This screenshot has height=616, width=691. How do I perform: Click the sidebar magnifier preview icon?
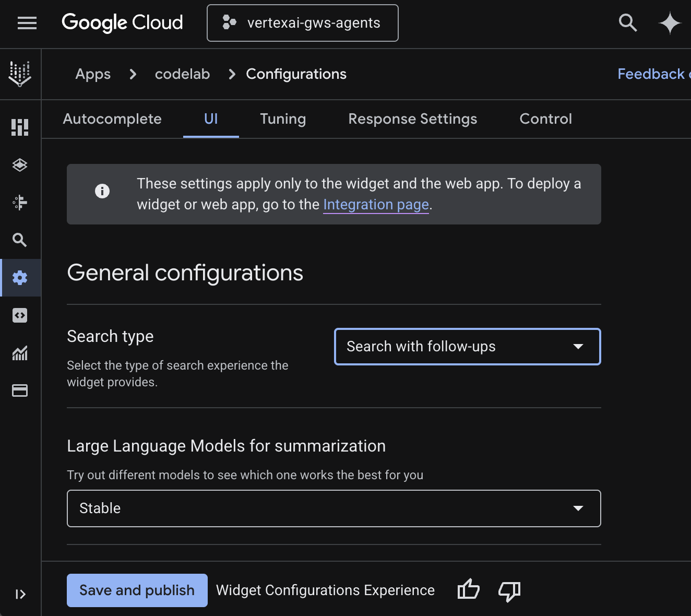(x=20, y=240)
